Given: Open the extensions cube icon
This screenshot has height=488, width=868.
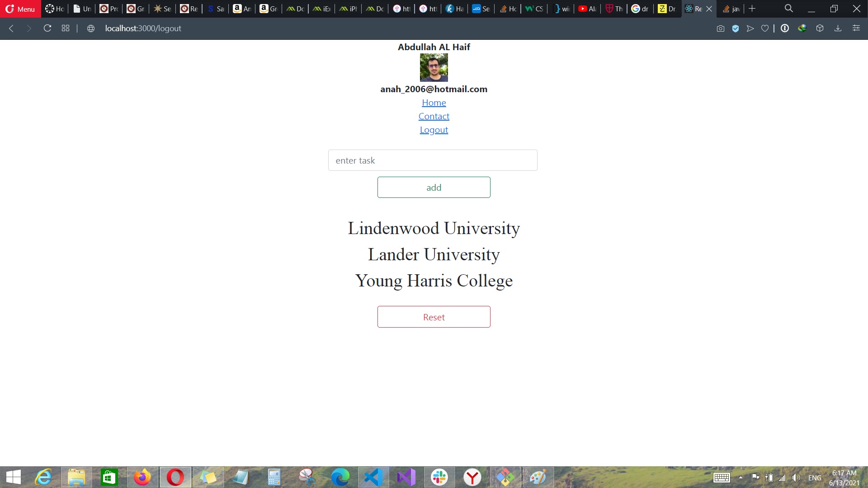Looking at the screenshot, I should (x=820, y=28).
